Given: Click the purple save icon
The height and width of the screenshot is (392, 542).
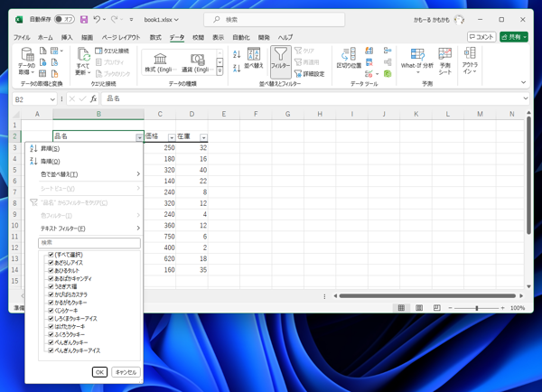Looking at the screenshot, I should pyautogui.click(x=84, y=19).
